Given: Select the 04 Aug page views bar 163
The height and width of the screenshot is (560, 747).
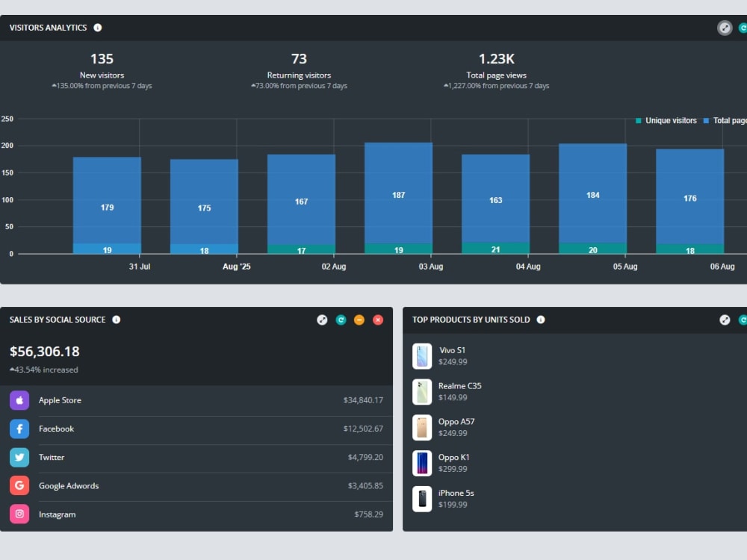Looking at the screenshot, I should pos(496,198).
